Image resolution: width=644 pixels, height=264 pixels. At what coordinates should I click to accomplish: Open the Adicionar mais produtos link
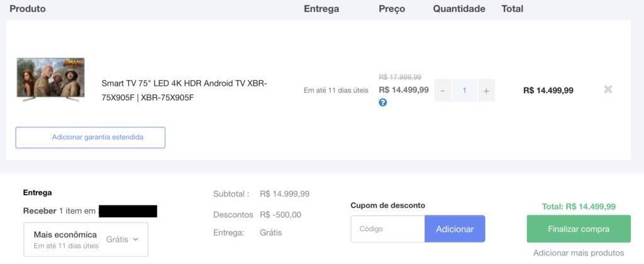pyautogui.click(x=579, y=253)
